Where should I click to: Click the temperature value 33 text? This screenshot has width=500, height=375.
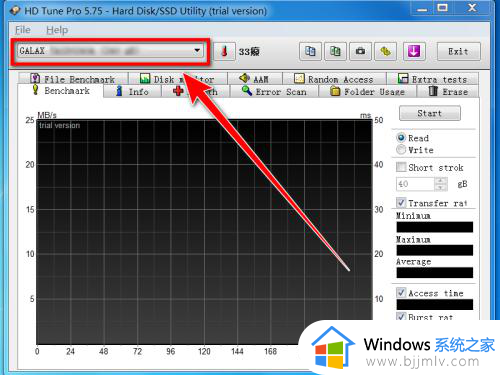[249, 52]
